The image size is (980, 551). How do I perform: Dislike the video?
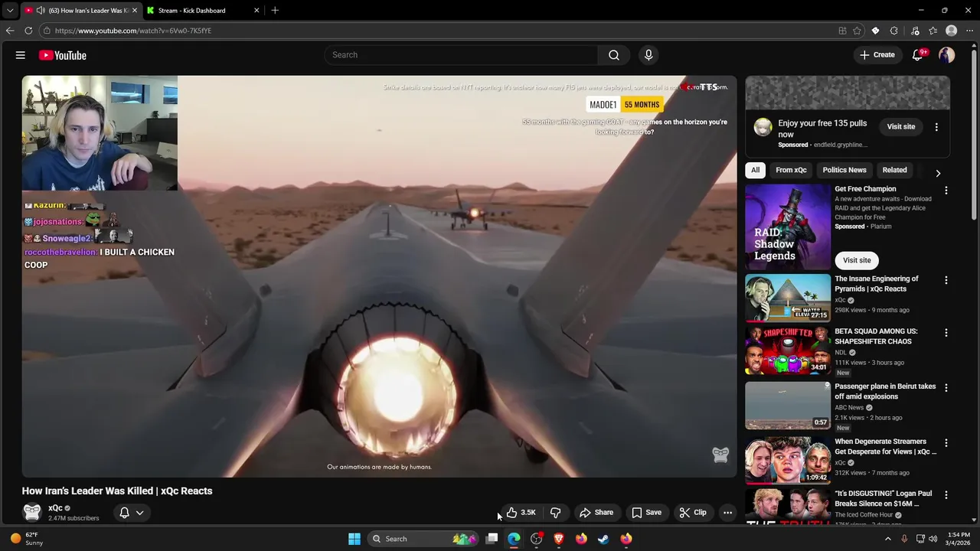click(x=556, y=513)
